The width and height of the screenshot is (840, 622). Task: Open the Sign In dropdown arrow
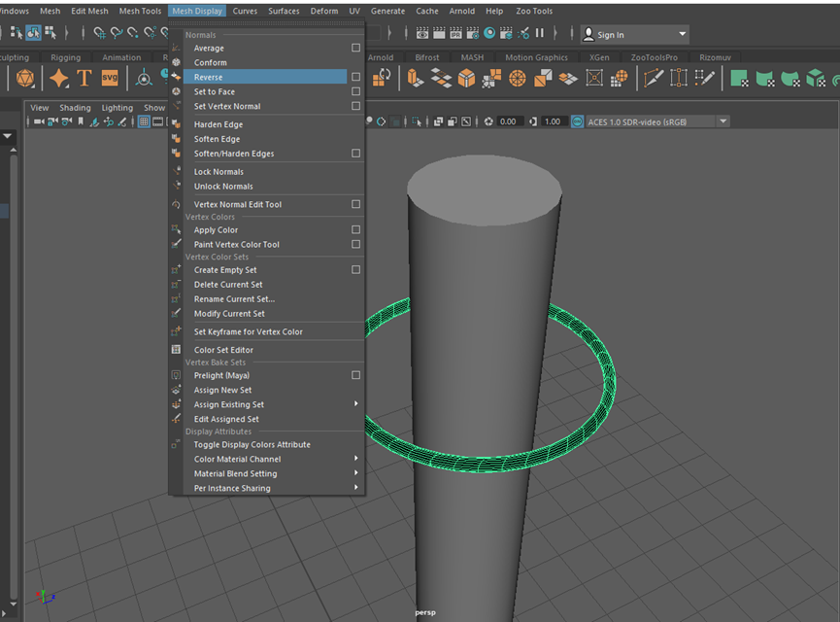[682, 34]
